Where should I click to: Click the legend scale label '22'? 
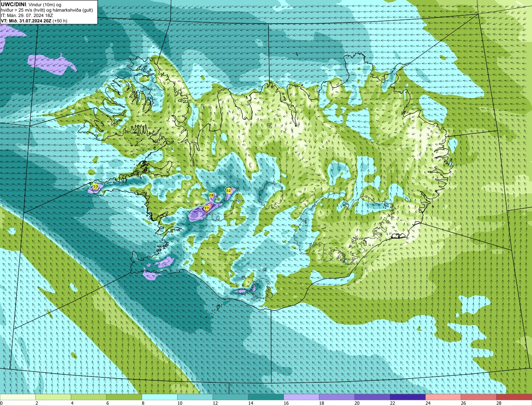(392, 403)
